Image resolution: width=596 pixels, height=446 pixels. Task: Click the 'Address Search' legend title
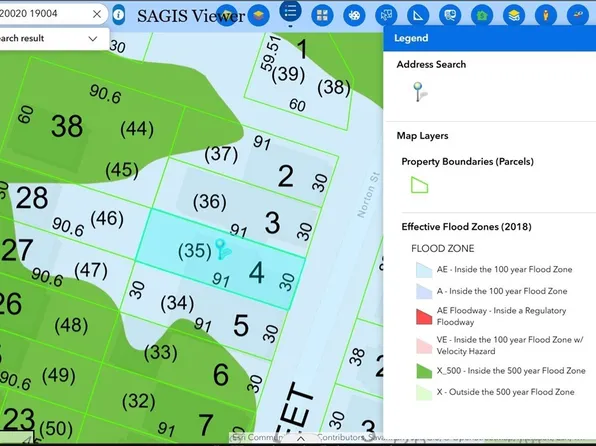(431, 64)
